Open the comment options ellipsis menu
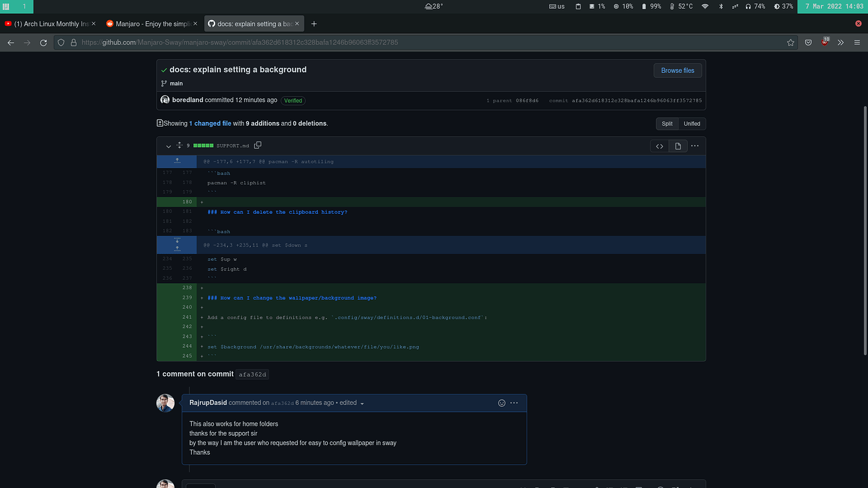The height and width of the screenshot is (488, 868). 515,402
